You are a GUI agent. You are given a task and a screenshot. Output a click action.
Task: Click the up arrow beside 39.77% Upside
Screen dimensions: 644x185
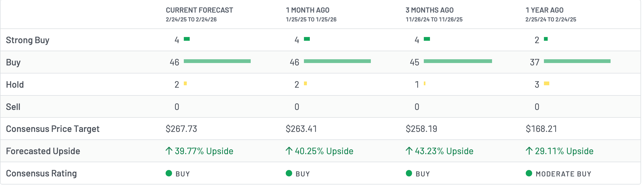tap(169, 151)
